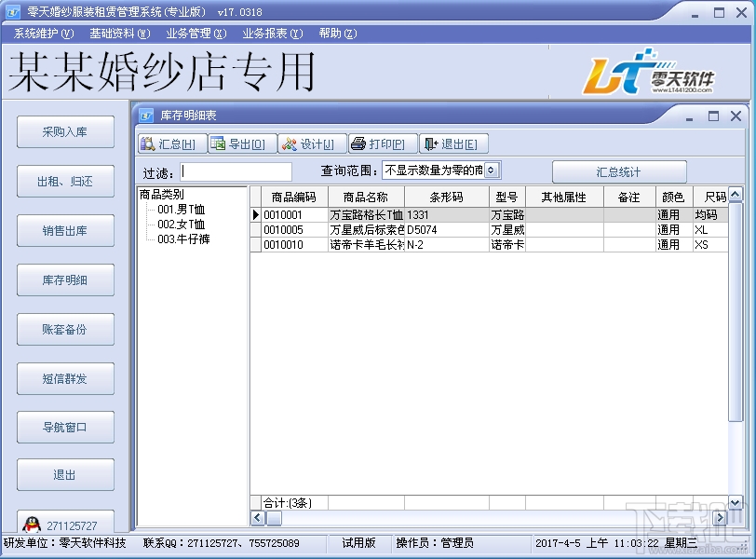Click the horizontal scroll left arrow
This screenshot has height=559, width=756.
click(x=258, y=518)
